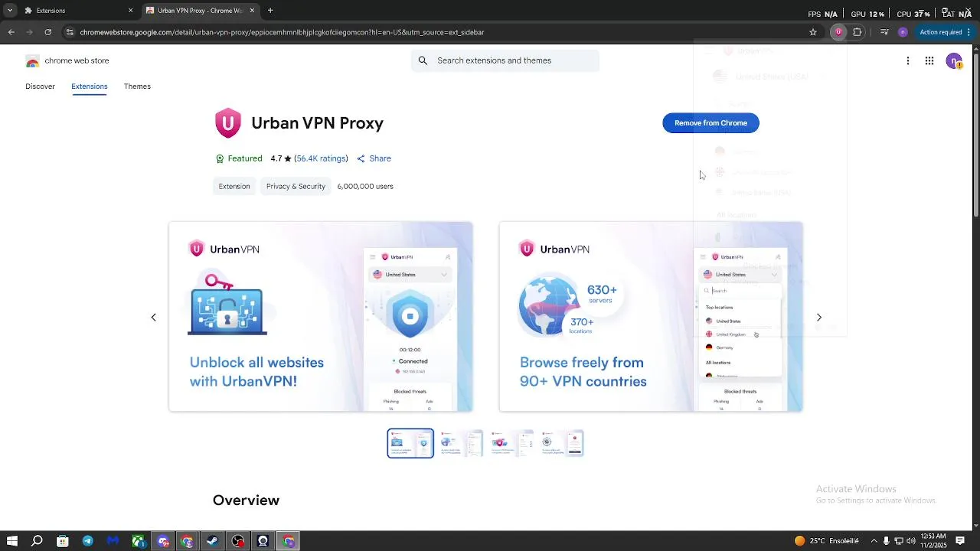Click the Urban VPN Proxy shield logo

point(228,123)
